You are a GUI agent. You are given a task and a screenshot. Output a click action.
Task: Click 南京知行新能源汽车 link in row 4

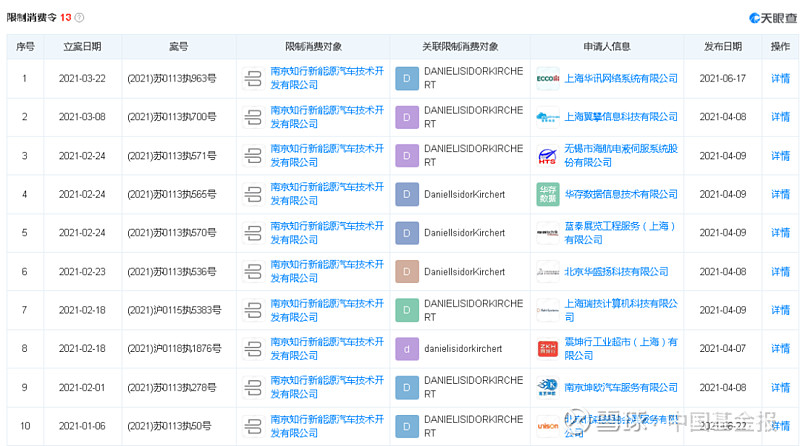327,194
